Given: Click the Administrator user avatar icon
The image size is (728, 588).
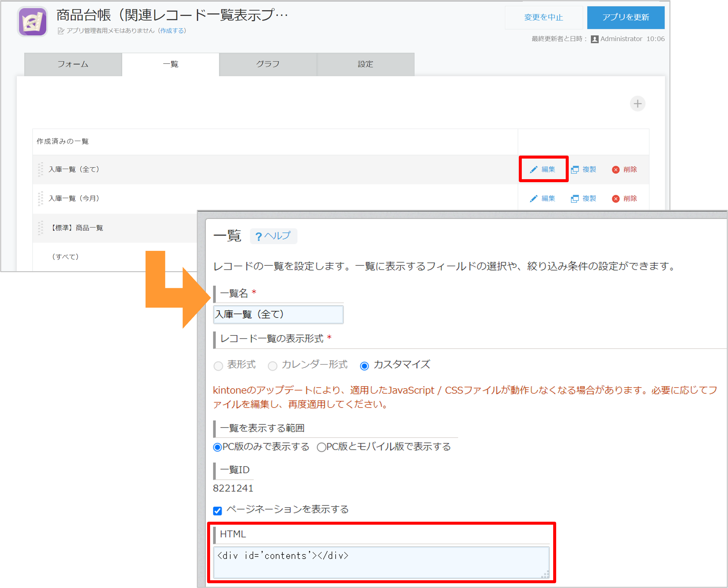Looking at the screenshot, I should tap(594, 39).
